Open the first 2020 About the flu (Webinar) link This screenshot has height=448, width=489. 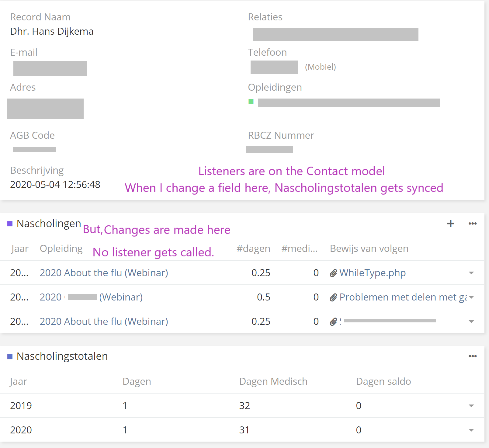[x=104, y=273]
